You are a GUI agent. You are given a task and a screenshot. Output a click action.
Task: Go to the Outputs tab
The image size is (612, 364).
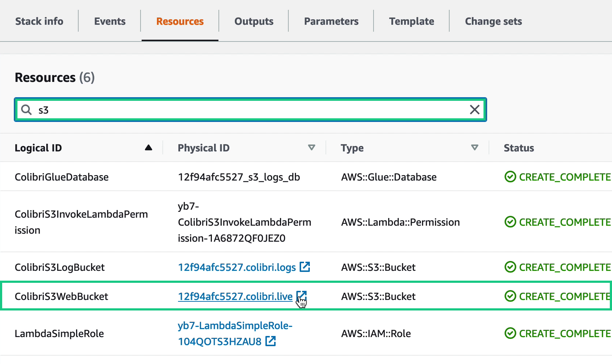click(254, 21)
